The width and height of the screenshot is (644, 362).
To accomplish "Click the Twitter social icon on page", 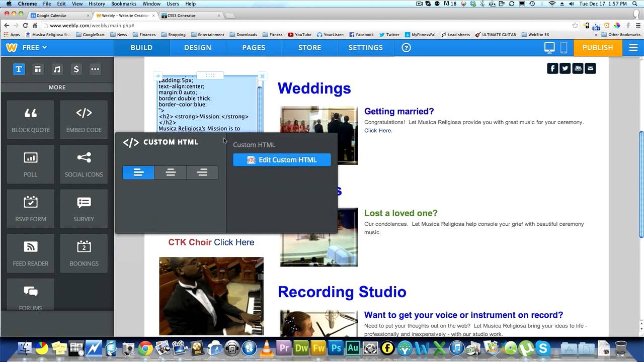I will [565, 68].
